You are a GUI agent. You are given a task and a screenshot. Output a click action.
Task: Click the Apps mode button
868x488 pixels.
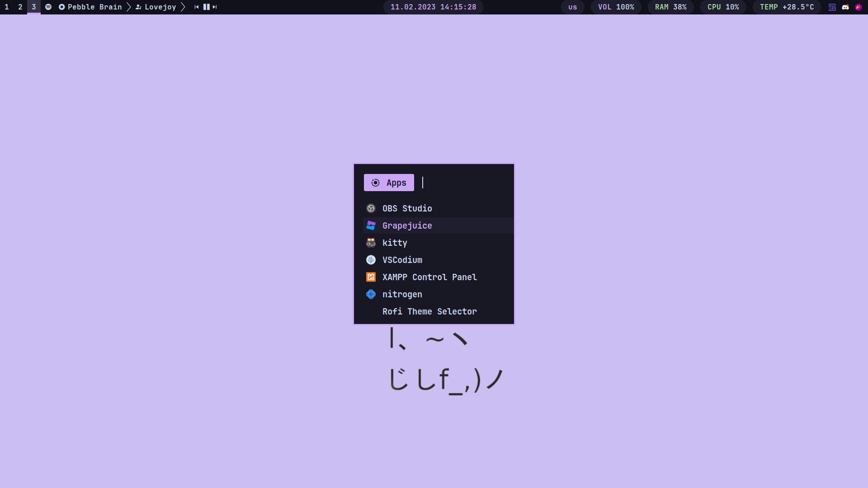click(x=389, y=183)
